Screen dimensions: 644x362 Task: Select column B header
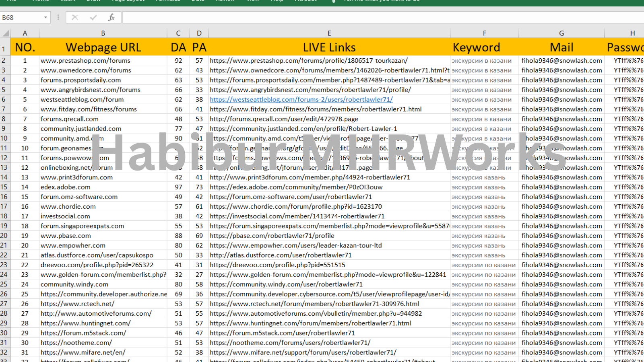(103, 33)
